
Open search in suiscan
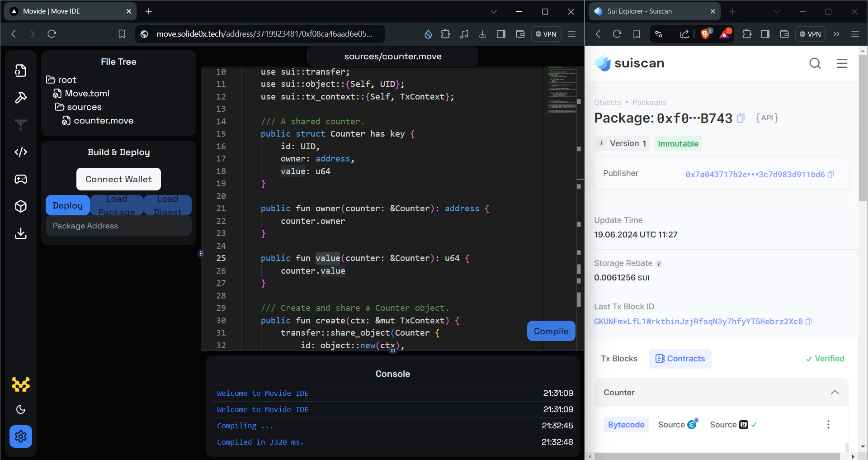pos(815,63)
